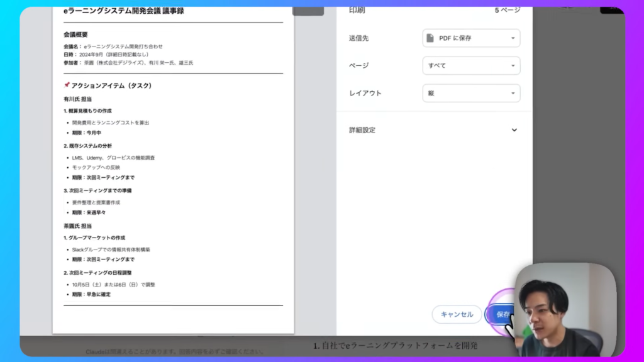The height and width of the screenshot is (362, 644).
Task: Click the preview heading eラーニングシステム開発会議 議事録
Action: tap(124, 11)
